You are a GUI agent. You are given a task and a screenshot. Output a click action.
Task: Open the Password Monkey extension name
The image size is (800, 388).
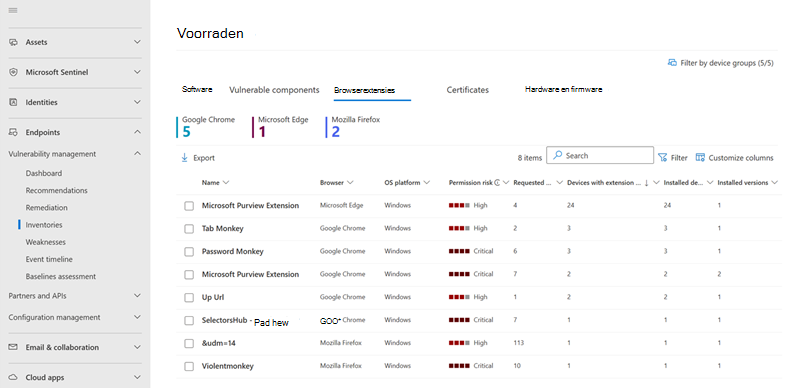tap(233, 252)
